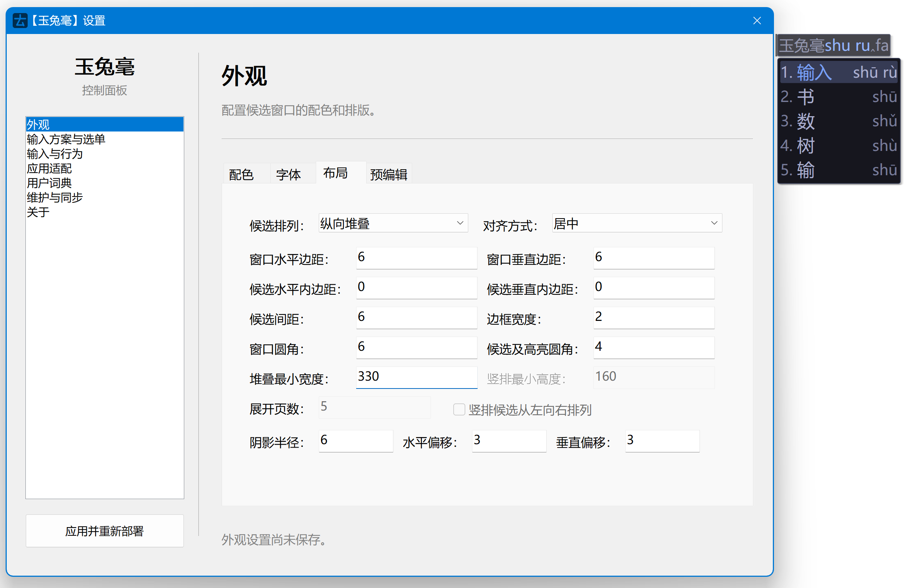Image resolution: width=910 pixels, height=588 pixels.
Task: Pick candidate 3. 数 in preview
Action: (x=838, y=121)
